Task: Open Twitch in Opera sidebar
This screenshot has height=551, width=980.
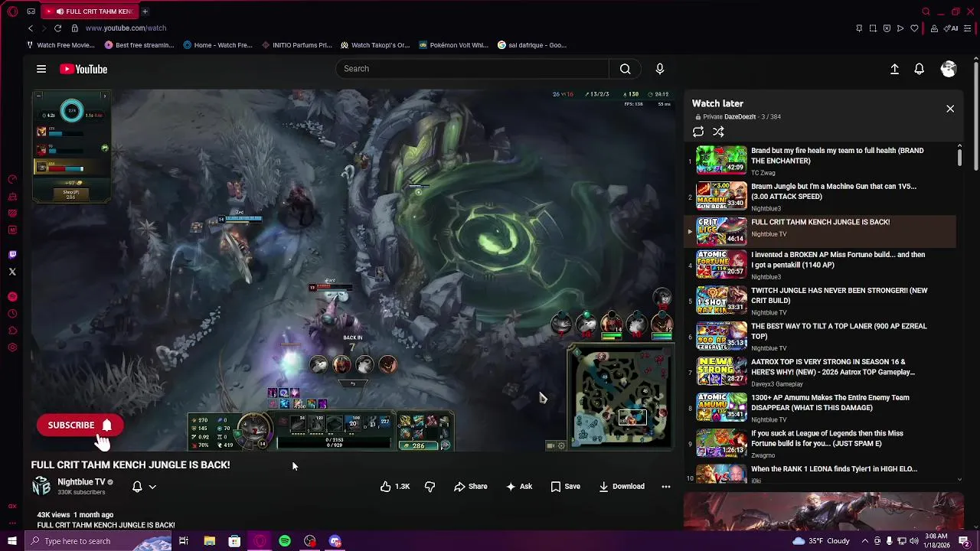Action: (12, 255)
